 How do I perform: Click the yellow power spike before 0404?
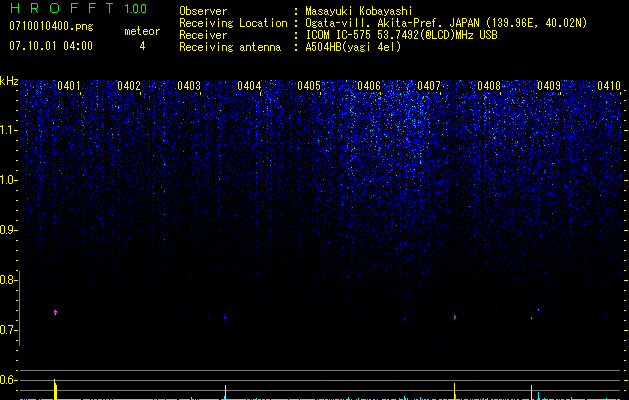coord(225,392)
